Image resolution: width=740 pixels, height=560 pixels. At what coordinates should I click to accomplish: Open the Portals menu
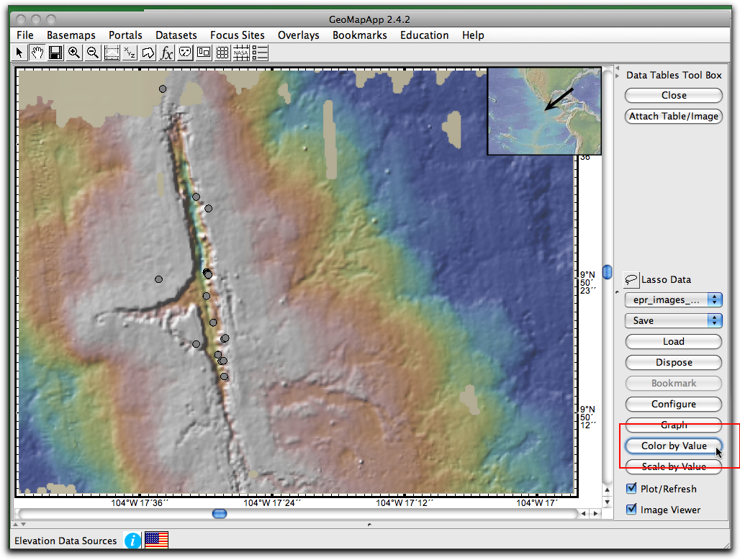pyautogui.click(x=125, y=35)
